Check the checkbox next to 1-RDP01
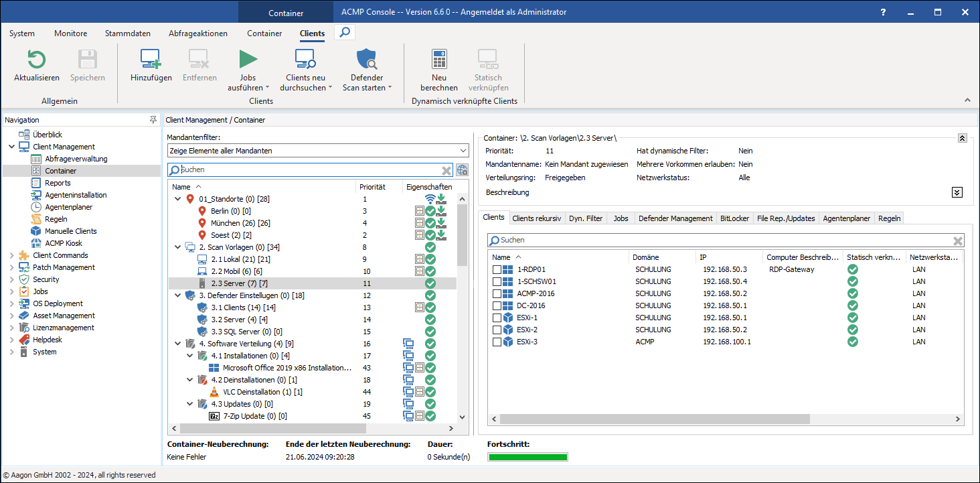The width and height of the screenshot is (980, 483). point(498,269)
